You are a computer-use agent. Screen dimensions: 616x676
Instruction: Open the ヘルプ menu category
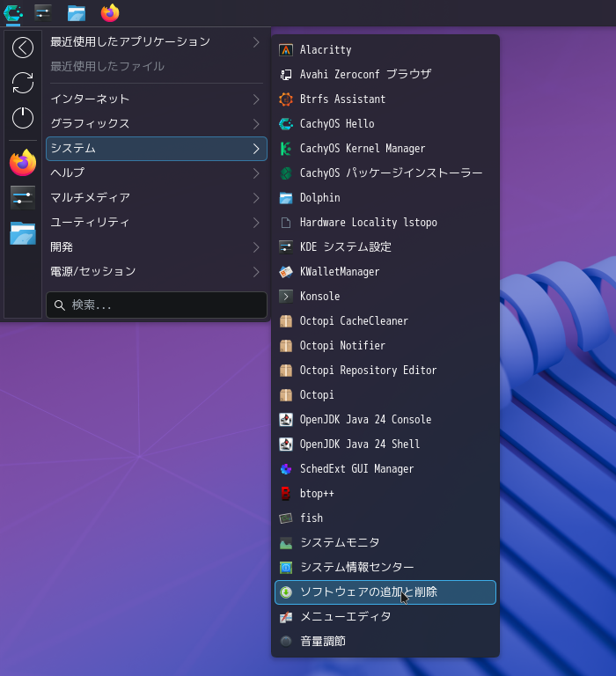pyautogui.click(x=157, y=173)
